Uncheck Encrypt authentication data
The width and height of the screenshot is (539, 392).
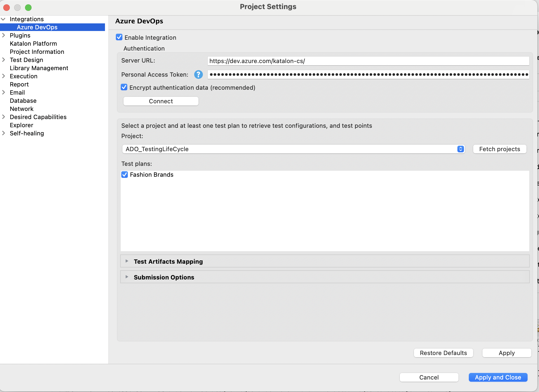[124, 87]
